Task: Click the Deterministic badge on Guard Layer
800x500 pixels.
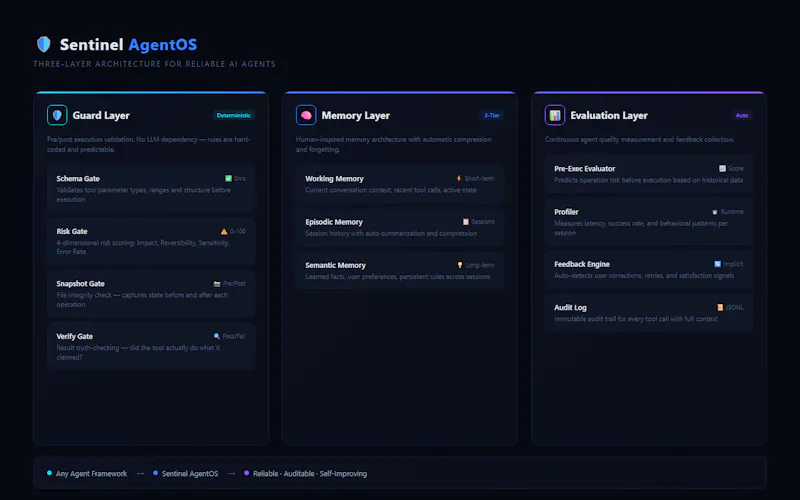Action: pos(234,115)
